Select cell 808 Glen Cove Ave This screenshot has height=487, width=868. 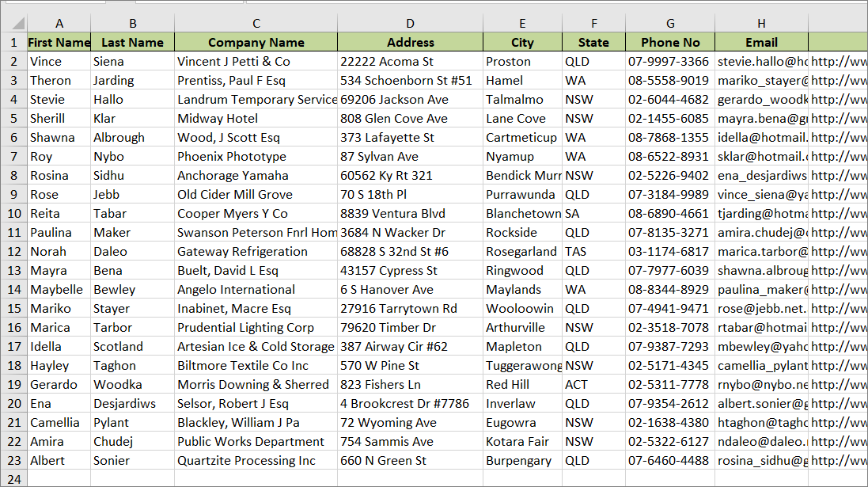410,119
